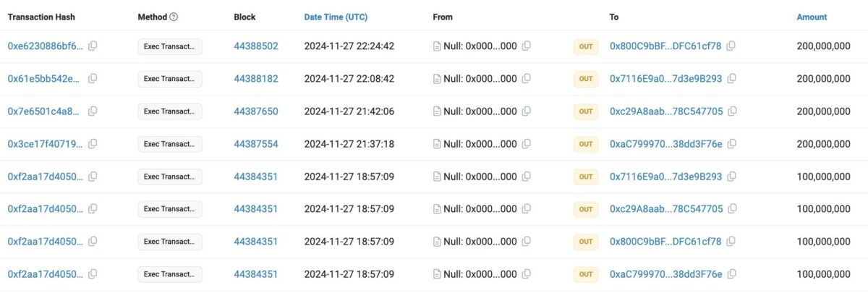Image resolution: width=868 pixels, height=293 pixels.
Task: Copy the 0x800C9bBF...DFC61cf78 address in first row
Action: click(x=731, y=46)
